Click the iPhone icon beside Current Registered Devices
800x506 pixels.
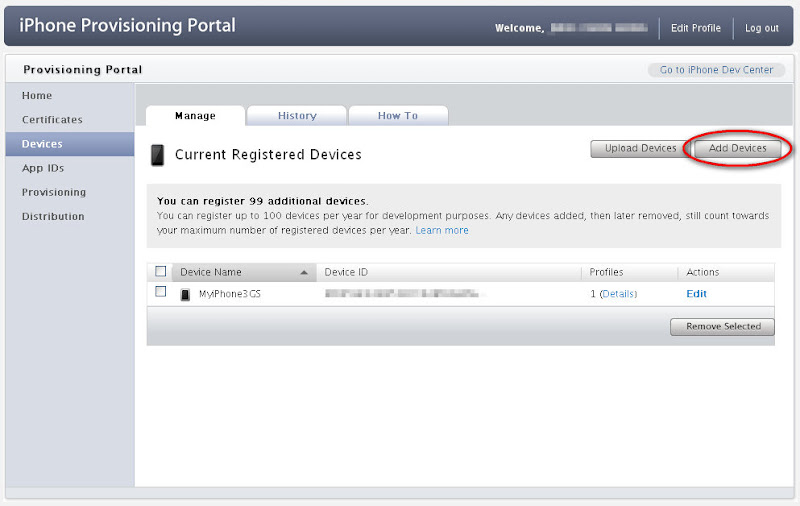pos(157,155)
